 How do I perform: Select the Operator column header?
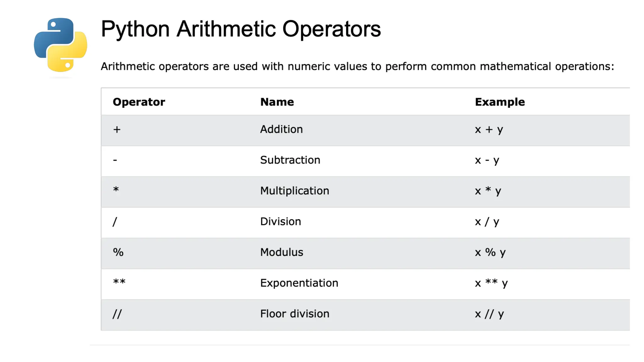(139, 102)
